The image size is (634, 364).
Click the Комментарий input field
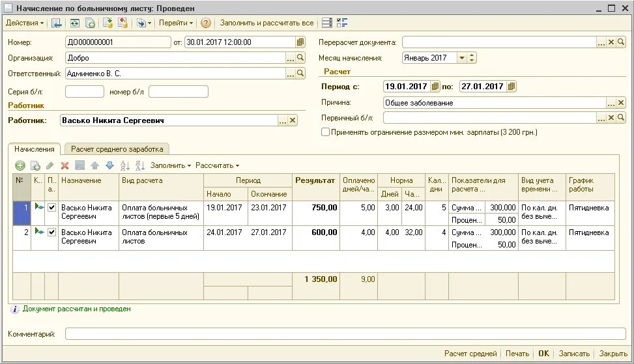(x=345, y=334)
